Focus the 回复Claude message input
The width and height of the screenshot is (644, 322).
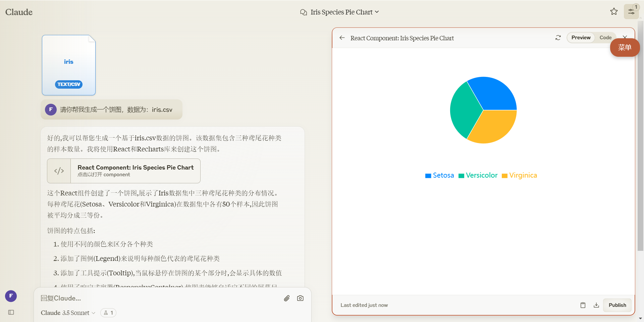158,298
